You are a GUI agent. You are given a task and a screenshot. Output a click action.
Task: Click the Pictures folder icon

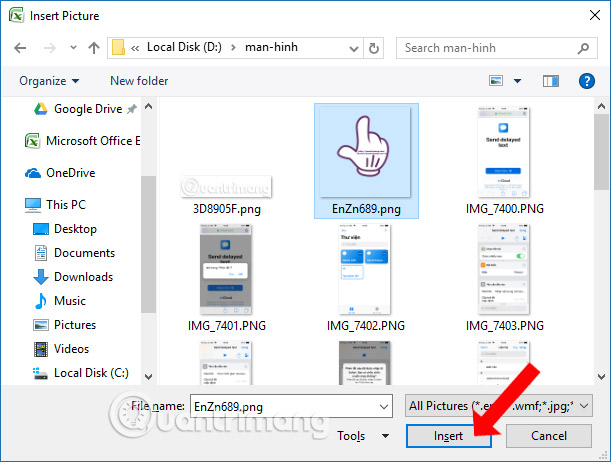(41, 325)
